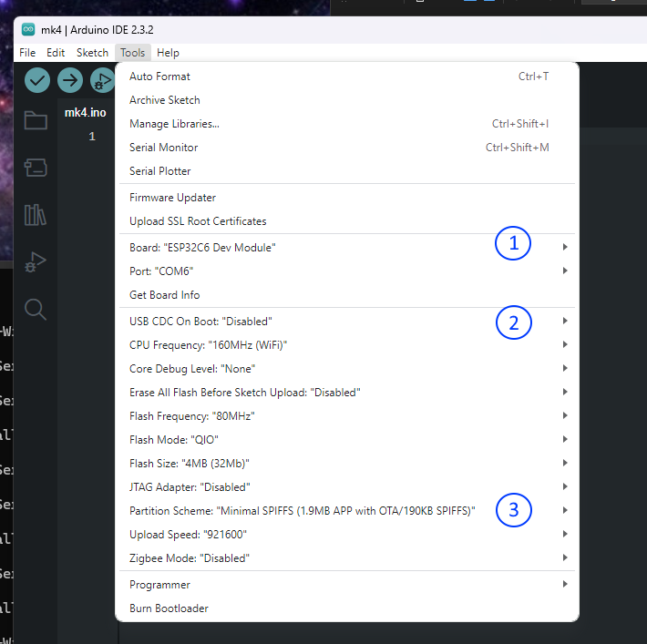Image resolution: width=647 pixels, height=644 pixels.
Task: Click the Arduino IDE logo in title bar
Action: (28, 29)
